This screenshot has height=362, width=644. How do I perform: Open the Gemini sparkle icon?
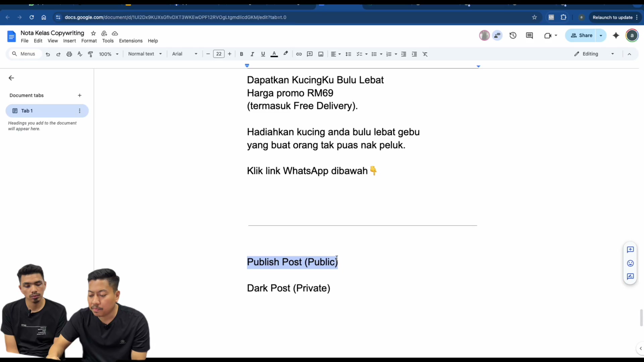616,36
